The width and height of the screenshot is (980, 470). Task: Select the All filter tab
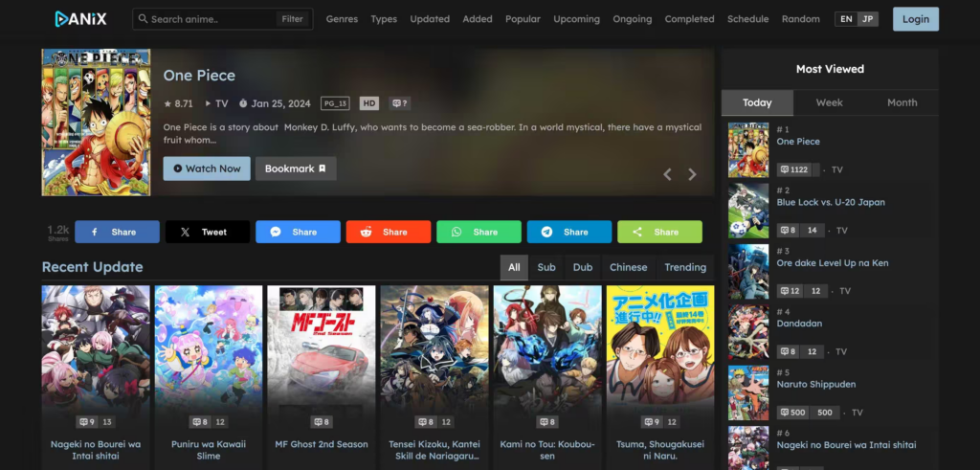pyautogui.click(x=514, y=267)
